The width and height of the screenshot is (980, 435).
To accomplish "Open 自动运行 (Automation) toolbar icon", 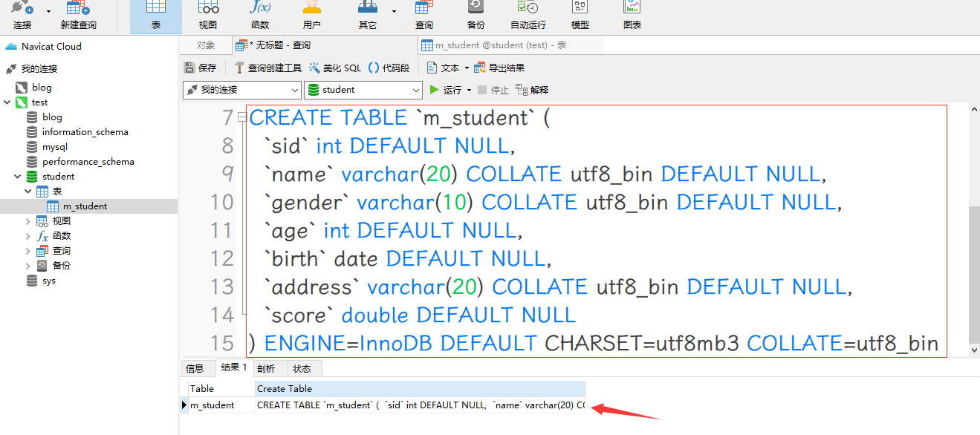I will point(528,15).
